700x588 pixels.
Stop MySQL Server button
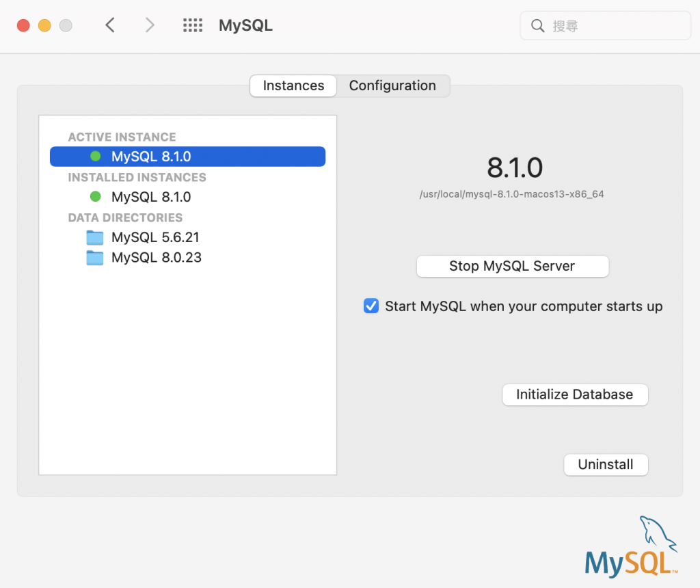[513, 266]
